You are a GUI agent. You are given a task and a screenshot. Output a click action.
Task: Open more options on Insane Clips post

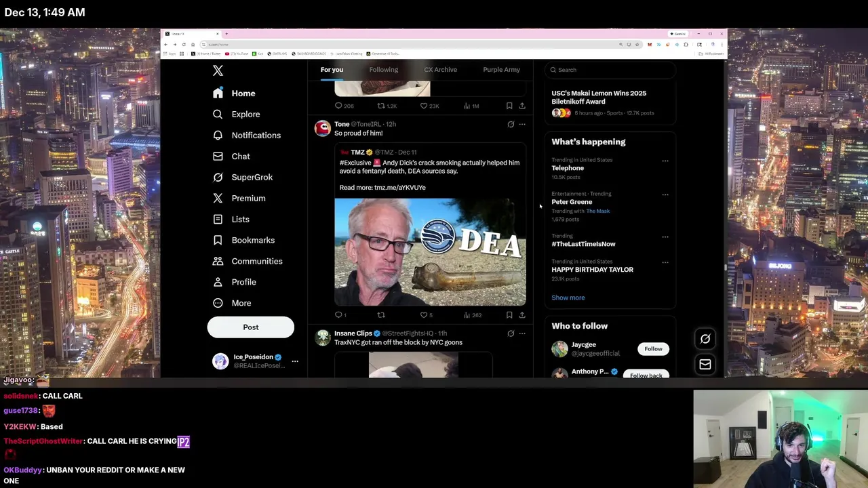click(x=522, y=333)
